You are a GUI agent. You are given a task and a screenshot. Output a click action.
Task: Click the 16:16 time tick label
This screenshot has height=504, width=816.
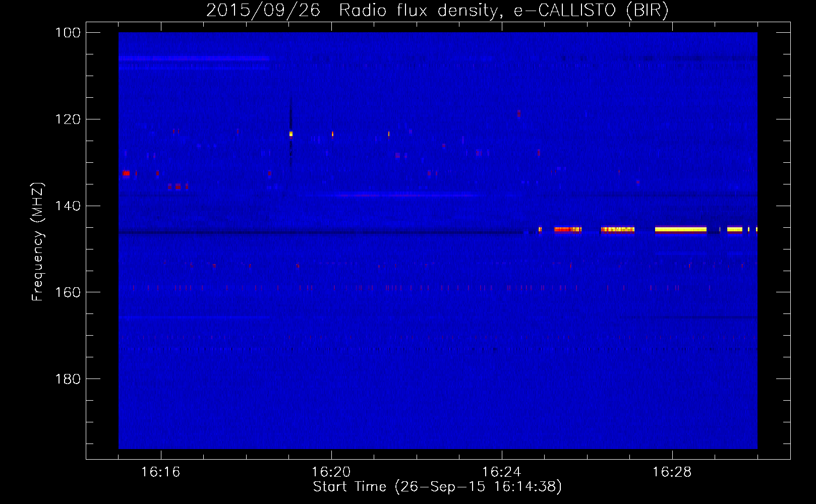point(160,472)
